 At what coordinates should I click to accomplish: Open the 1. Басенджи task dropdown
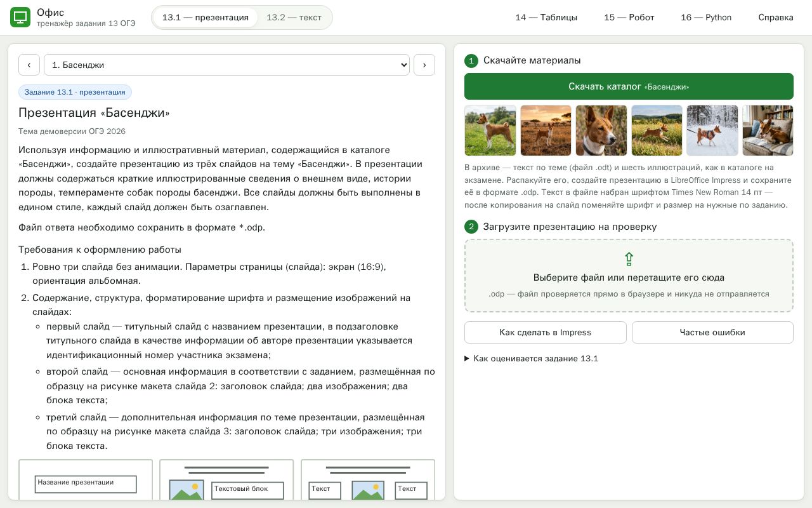point(226,65)
